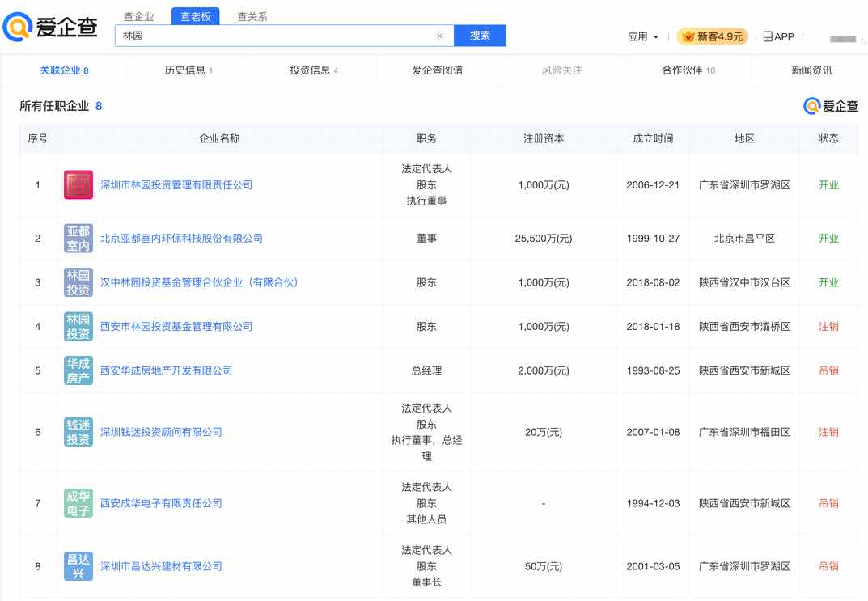Open the 深圳市林园投资管理 company logo
The height and width of the screenshot is (601, 868).
click(x=78, y=185)
